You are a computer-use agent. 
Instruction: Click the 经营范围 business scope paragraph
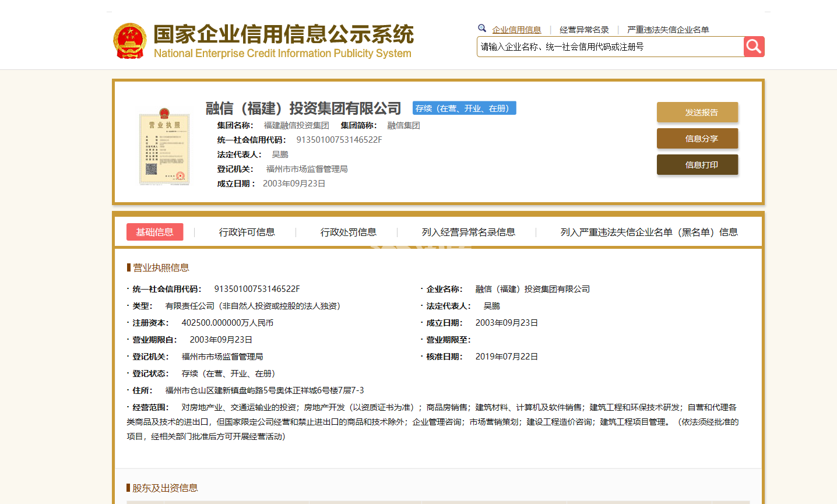coord(432,422)
